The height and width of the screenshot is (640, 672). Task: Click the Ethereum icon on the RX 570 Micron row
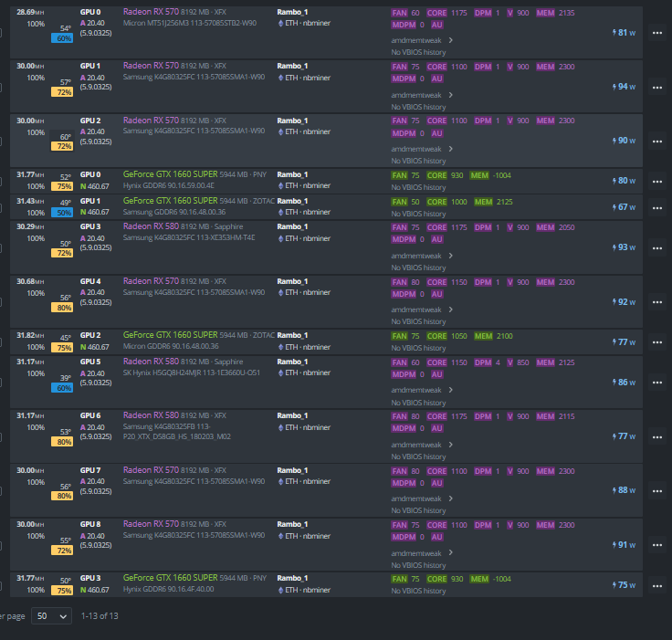[281, 22]
